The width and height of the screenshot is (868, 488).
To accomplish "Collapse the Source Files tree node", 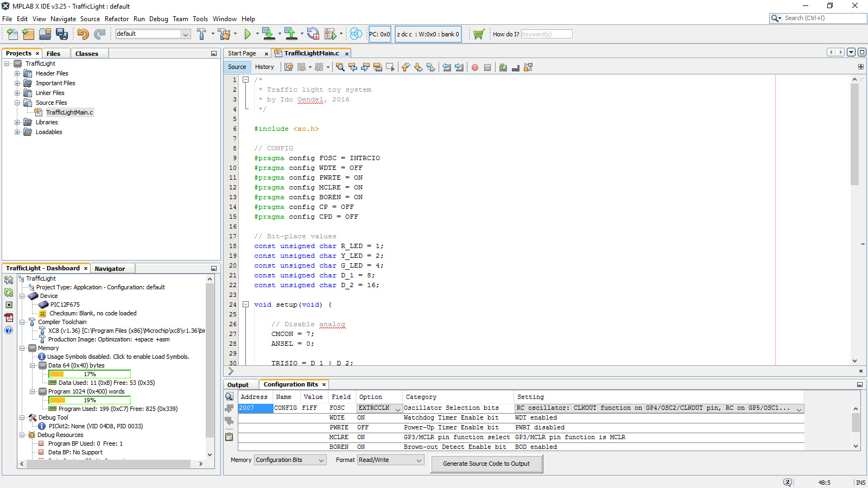I will [x=17, y=103].
